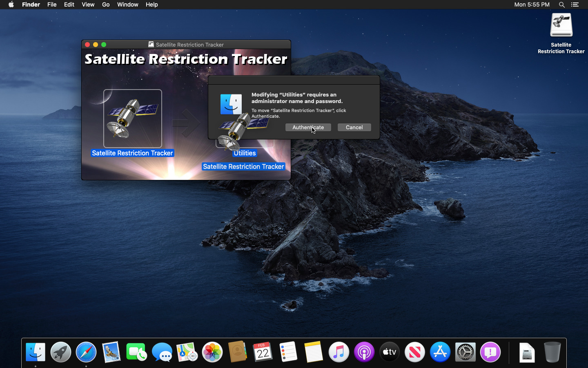
Task: Open the Finder menu
Action: [31, 4]
